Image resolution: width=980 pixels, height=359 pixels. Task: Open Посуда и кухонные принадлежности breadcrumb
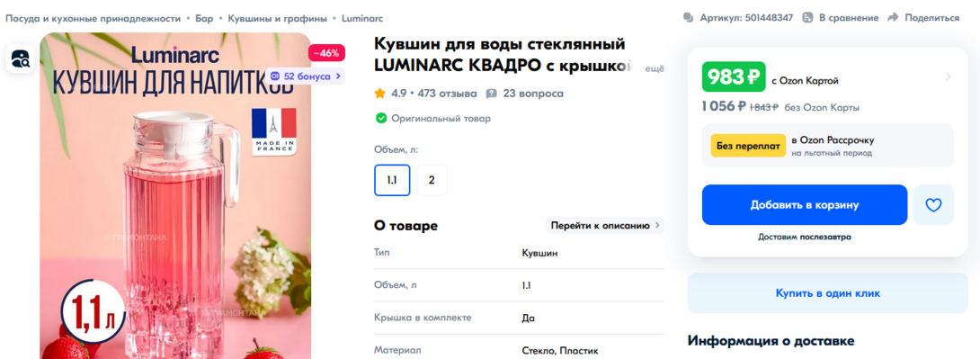tap(94, 18)
